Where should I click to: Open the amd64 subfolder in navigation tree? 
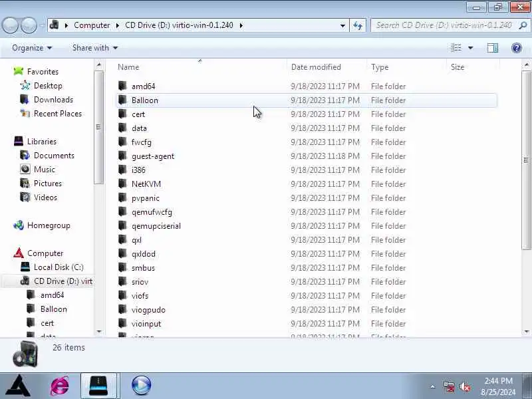click(53, 295)
